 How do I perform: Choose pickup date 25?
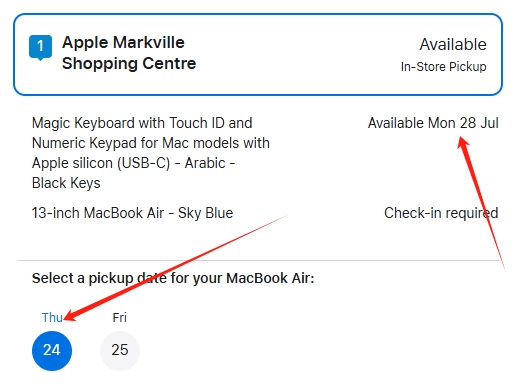(x=120, y=350)
